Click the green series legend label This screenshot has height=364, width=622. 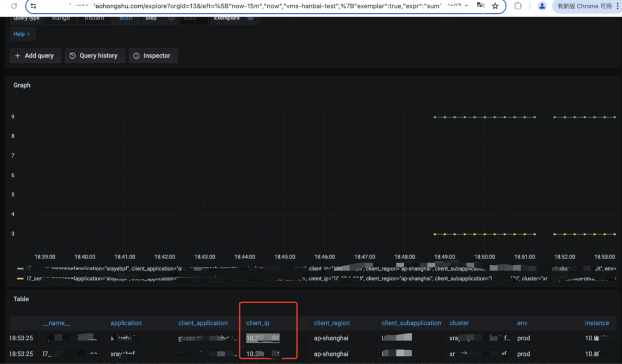tap(321, 268)
